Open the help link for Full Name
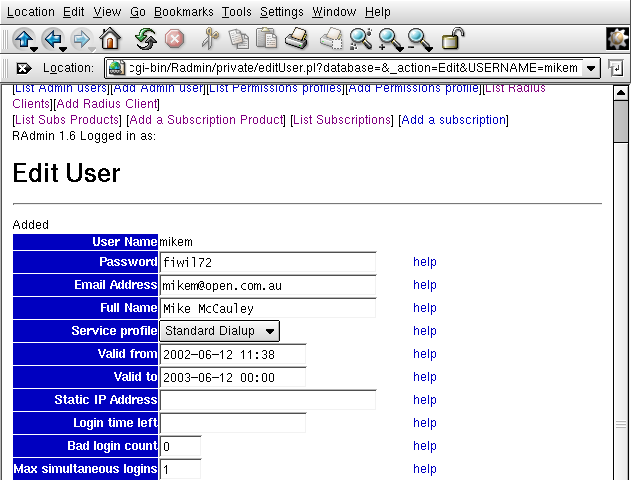The image size is (631, 480). pyautogui.click(x=425, y=308)
